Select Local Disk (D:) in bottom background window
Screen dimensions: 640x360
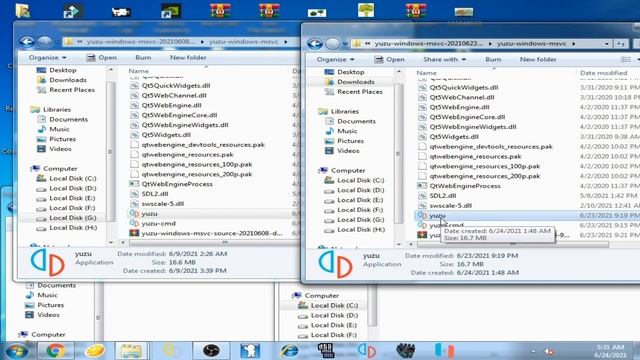coord(334,315)
